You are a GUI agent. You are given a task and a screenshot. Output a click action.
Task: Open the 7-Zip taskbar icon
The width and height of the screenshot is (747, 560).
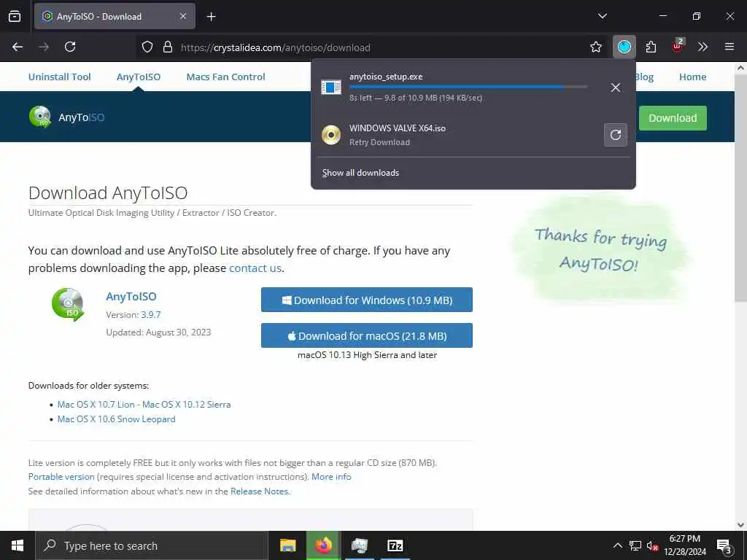(395, 545)
